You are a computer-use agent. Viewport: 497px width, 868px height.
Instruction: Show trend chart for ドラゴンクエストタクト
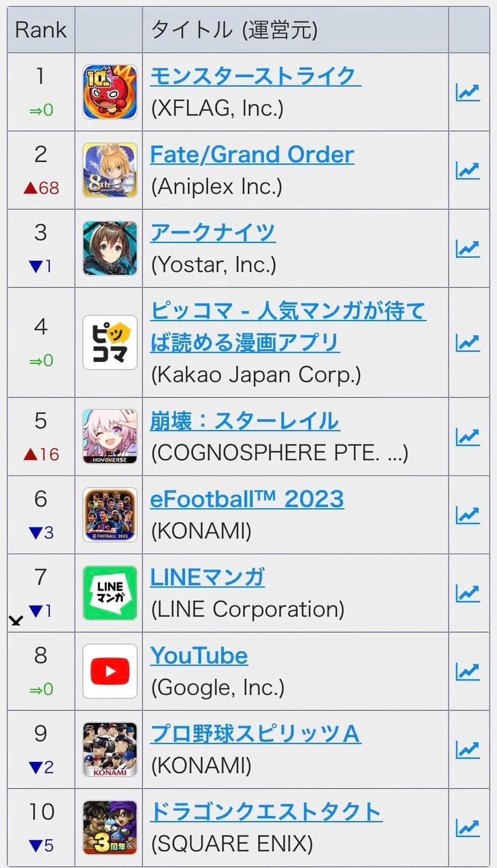point(467,828)
